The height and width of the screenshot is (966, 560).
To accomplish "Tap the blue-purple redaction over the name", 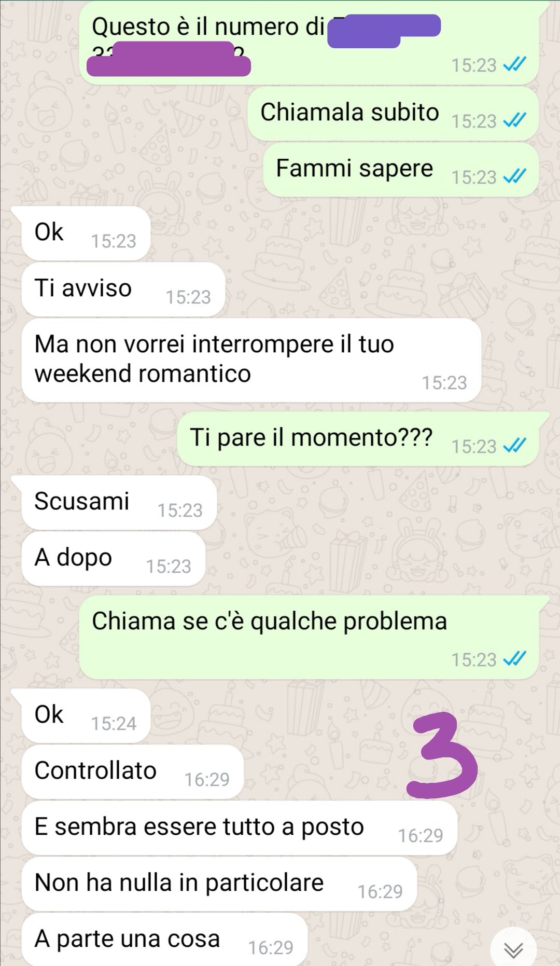I will pyautogui.click(x=384, y=31).
